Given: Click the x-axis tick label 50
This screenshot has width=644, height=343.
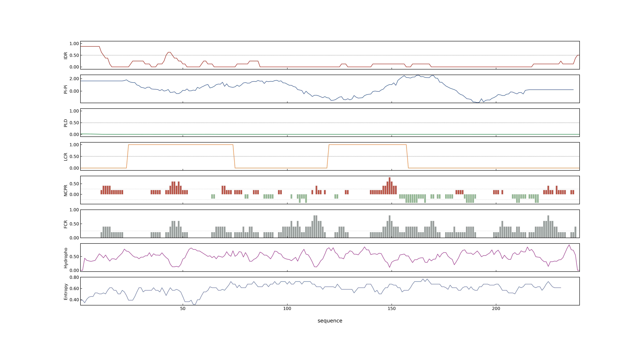Looking at the screenshot, I should 183,309.
